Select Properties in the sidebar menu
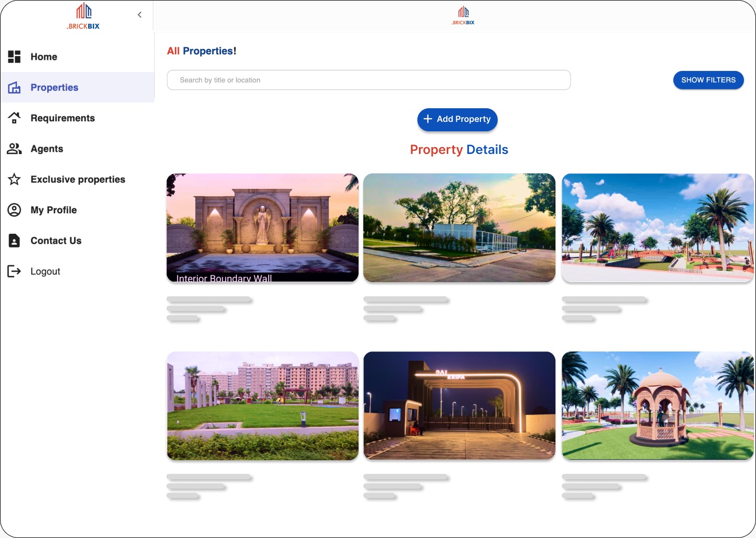 [x=77, y=87]
